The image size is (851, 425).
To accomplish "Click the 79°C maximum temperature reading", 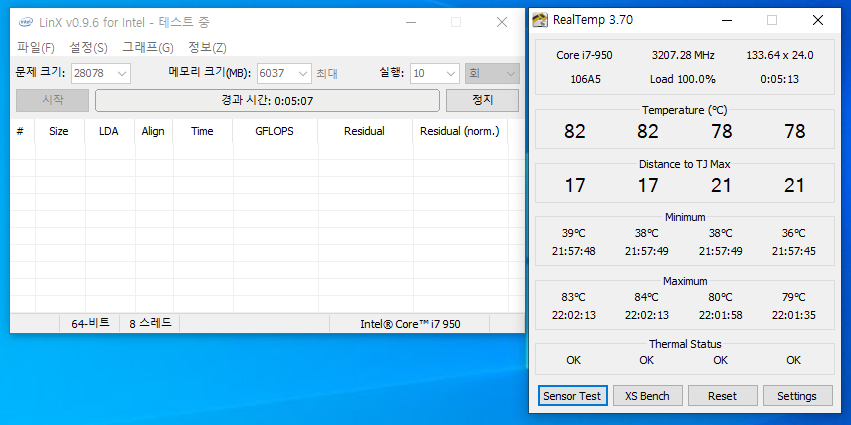I will pyautogui.click(x=793, y=297).
